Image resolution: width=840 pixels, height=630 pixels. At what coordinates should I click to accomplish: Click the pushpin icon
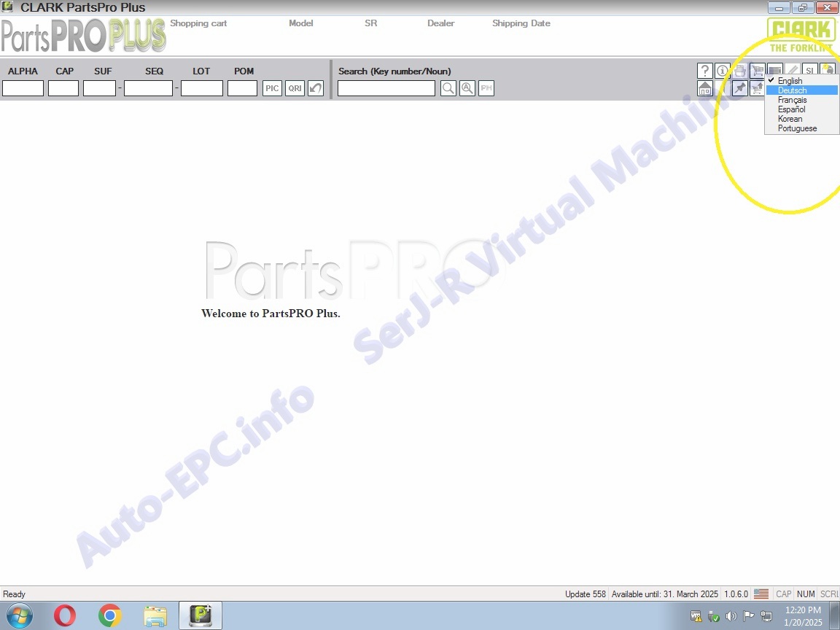click(740, 88)
